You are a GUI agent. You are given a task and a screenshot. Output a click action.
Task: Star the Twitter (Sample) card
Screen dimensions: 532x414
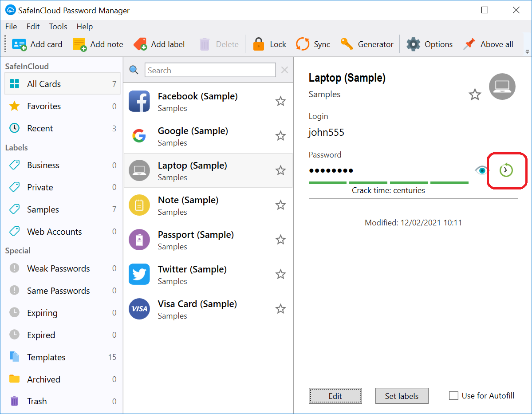point(280,274)
